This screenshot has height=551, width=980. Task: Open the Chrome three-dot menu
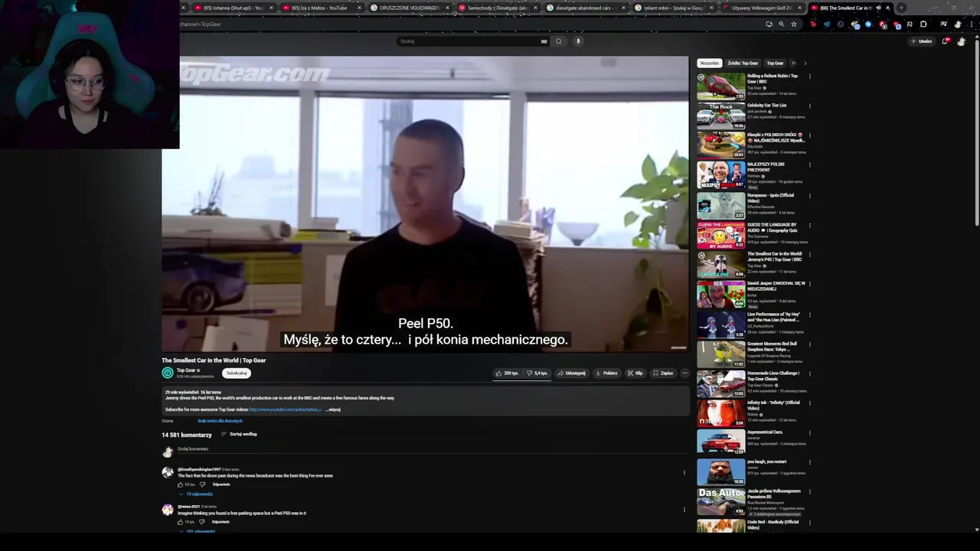coord(972,24)
